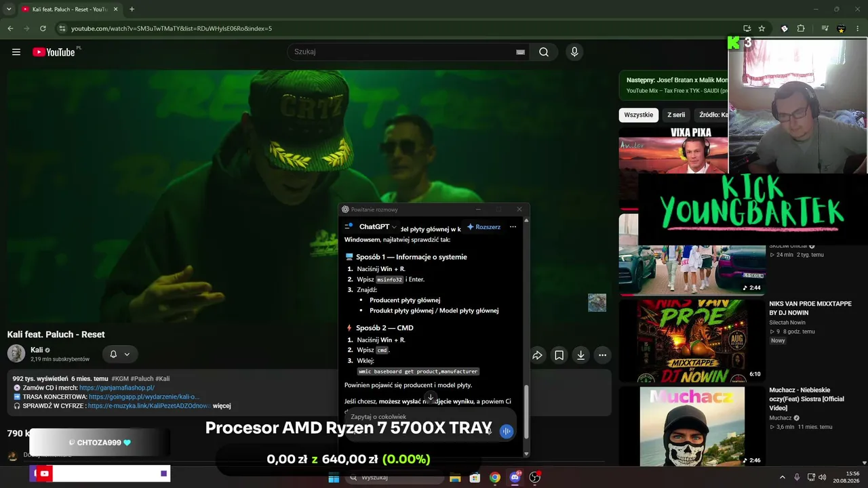Viewport: 868px width, 488px height.
Task: Close the ChatGPT companion window
Action: pyautogui.click(x=519, y=209)
